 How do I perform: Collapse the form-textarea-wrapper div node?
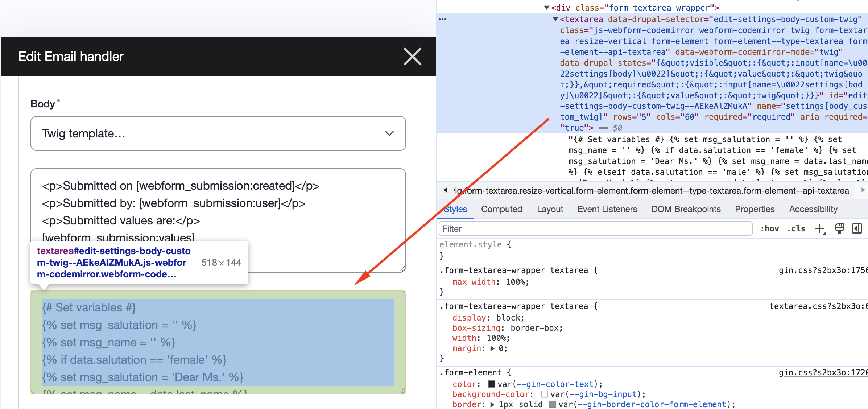547,8
